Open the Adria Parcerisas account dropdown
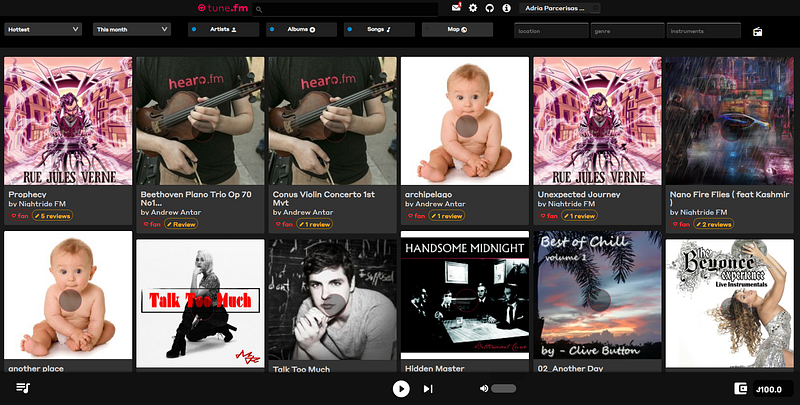 [560, 8]
